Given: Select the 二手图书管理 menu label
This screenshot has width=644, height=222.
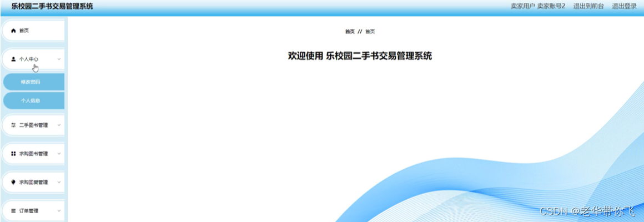Looking at the screenshot, I should [34, 125].
